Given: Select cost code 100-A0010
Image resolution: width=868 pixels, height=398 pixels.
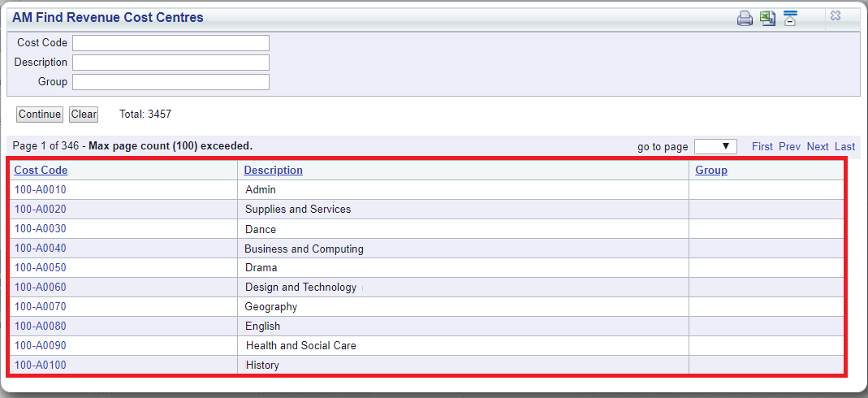Looking at the screenshot, I should 40,190.
